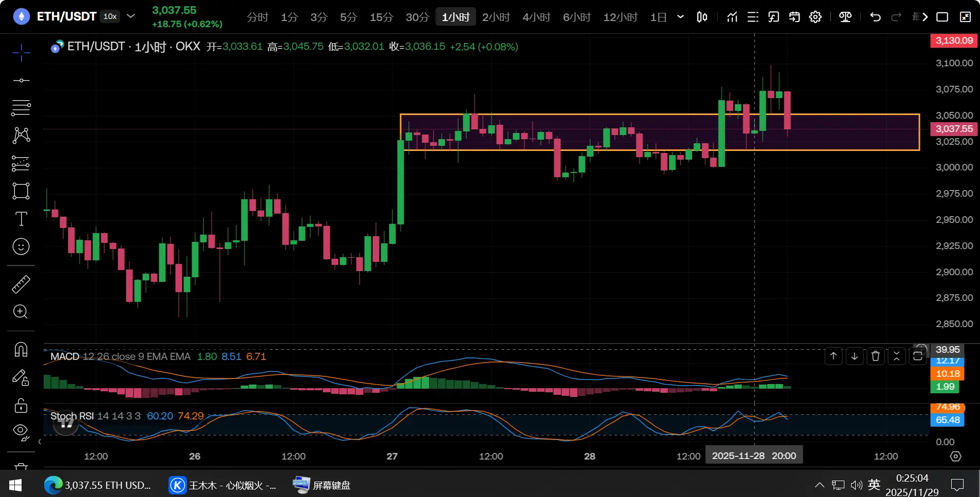Open the ETH/USDT pair selector dropdown
Screen dimensions: 980x497
(131, 16)
